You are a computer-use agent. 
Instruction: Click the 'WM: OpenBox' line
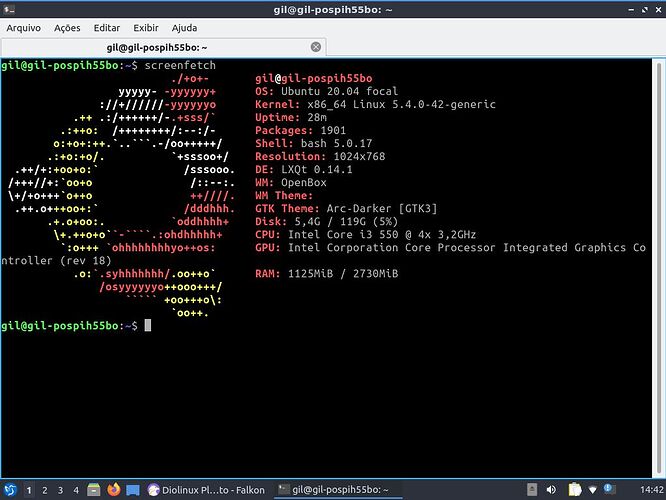(291, 183)
